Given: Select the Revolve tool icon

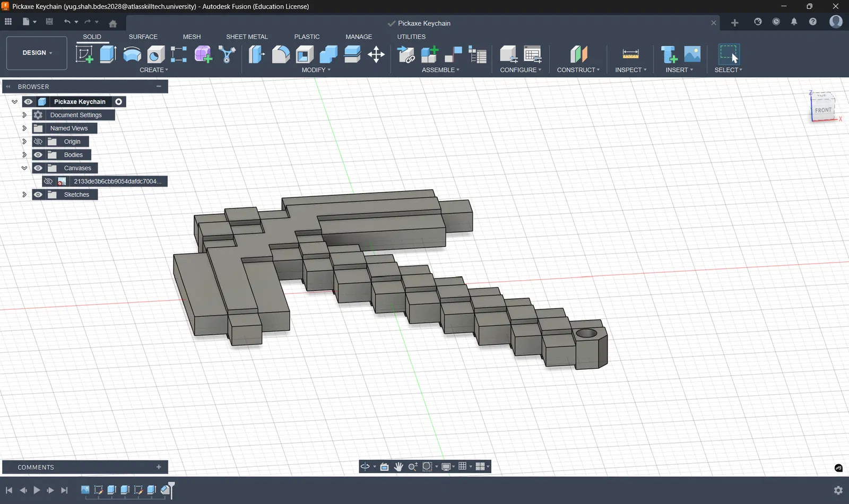Looking at the screenshot, I should tap(132, 54).
